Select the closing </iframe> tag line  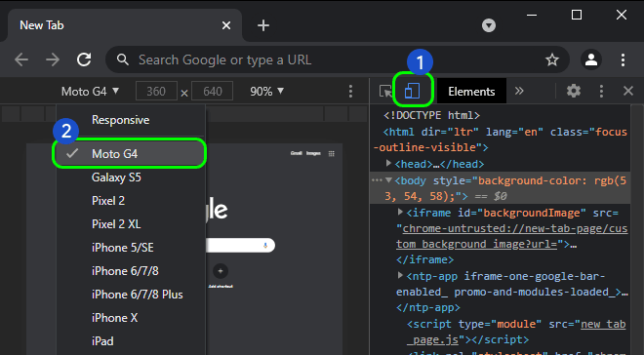click(424, 260)
